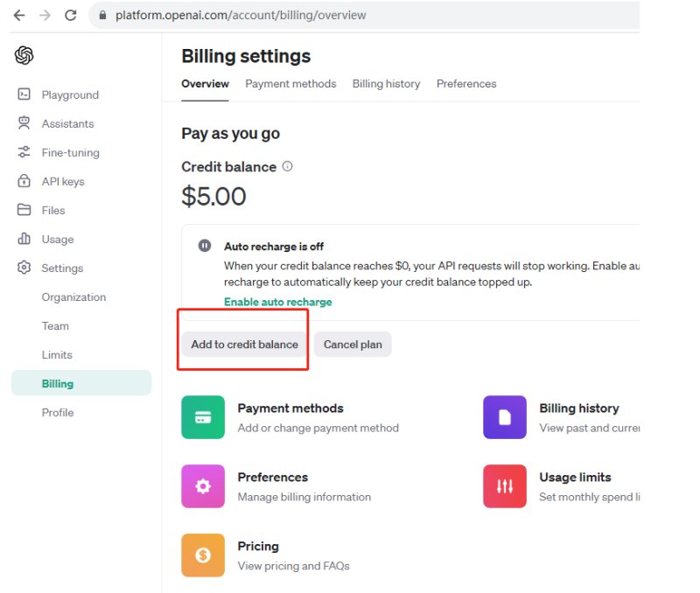Image resolution: width=700 pixels, height=593 pixels.
Task: Open Assistants in the sidebar
Action: point(68,123)
